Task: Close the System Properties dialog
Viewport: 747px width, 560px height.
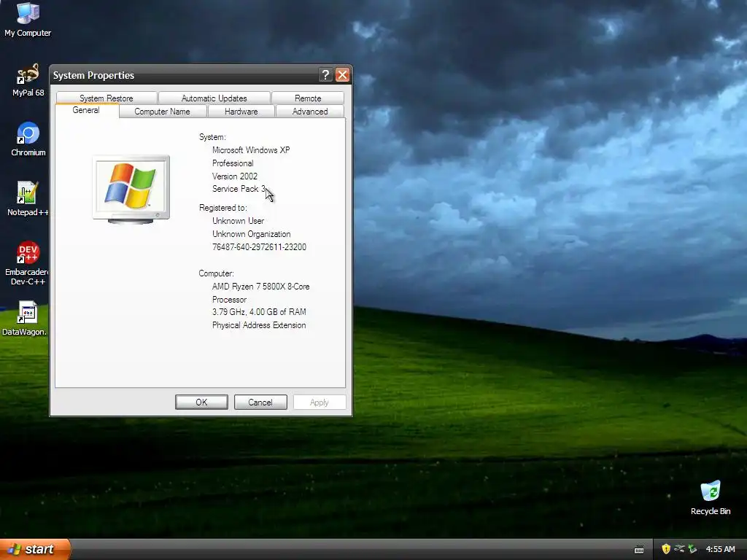Action: [x=342, y=75]
